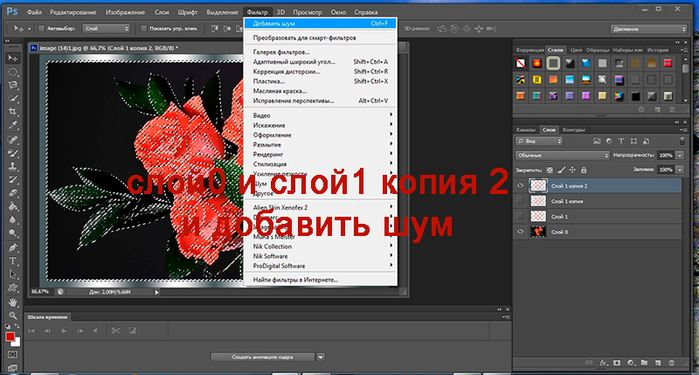Open the Слой auto-select dropdown
Image resolution: width=699 pixels, height=375 pixels.
[106, 29]
